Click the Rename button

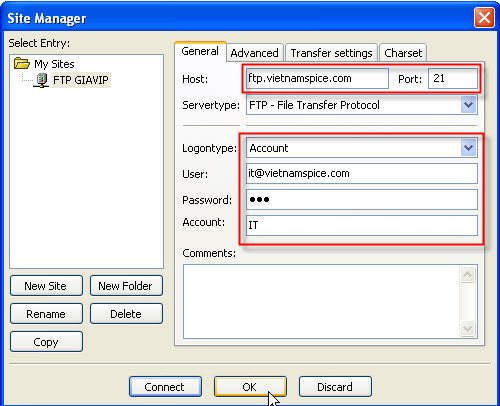pos(46,314)
